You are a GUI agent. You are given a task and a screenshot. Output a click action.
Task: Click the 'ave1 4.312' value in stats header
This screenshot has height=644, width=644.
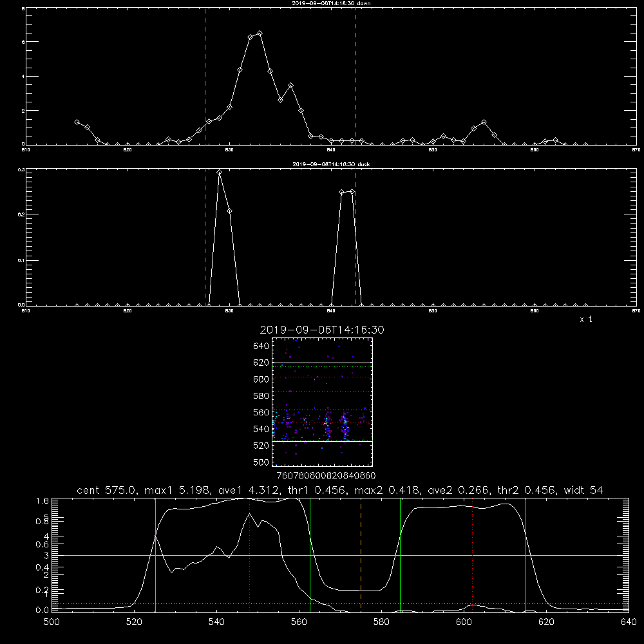pos(250,490)
